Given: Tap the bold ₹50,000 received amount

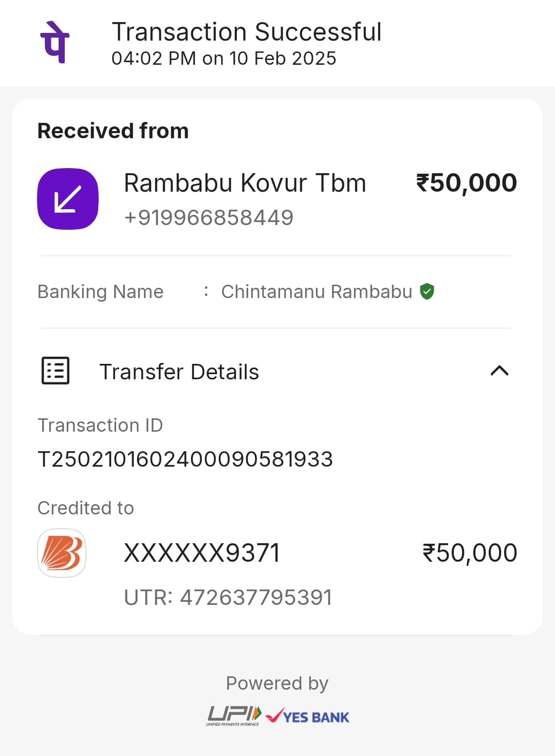Looking at the screenshot, I should (466, 183).
